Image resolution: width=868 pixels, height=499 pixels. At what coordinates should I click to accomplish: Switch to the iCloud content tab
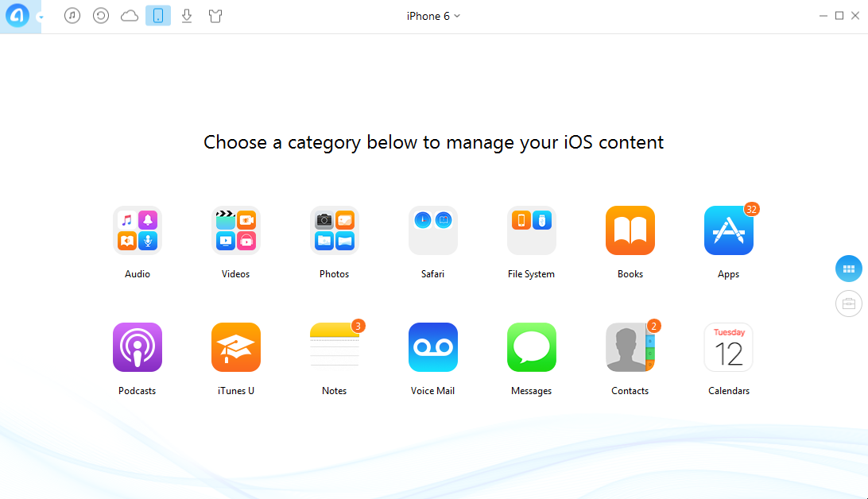130,15
